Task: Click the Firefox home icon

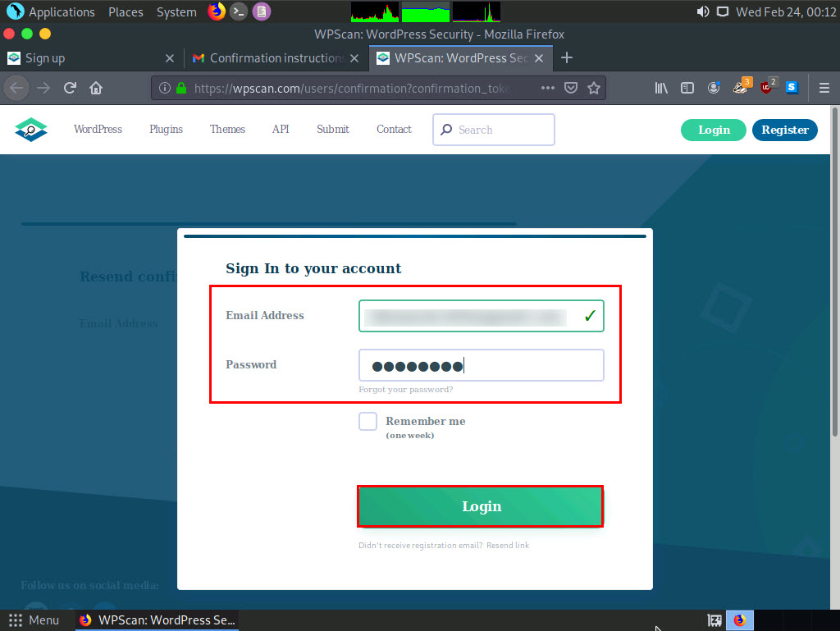Action: (x=96, y=88)
